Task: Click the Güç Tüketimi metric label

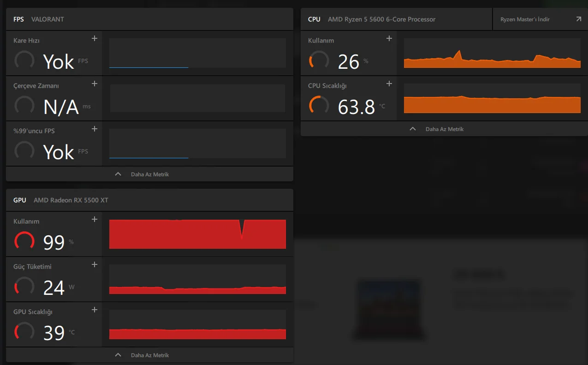Action: tap(32, 267)
